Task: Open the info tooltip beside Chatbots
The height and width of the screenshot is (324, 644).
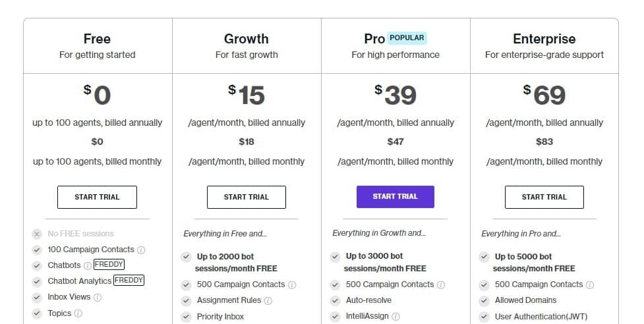Action: [x=88, y=266]
